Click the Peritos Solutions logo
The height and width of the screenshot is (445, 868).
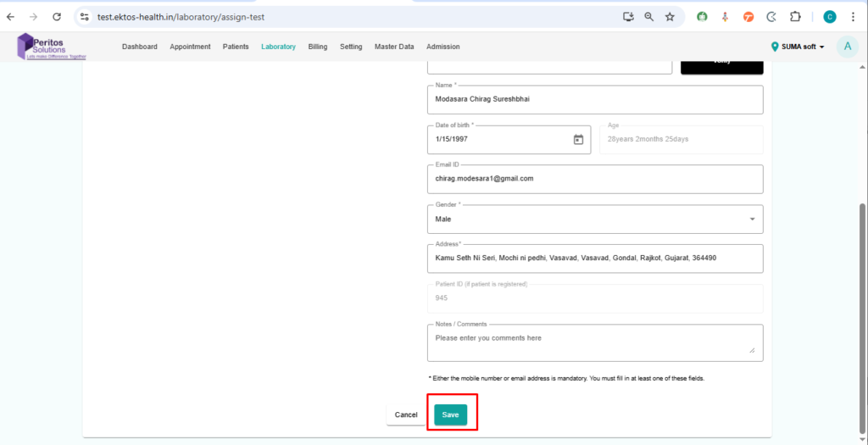click(53, 47)
